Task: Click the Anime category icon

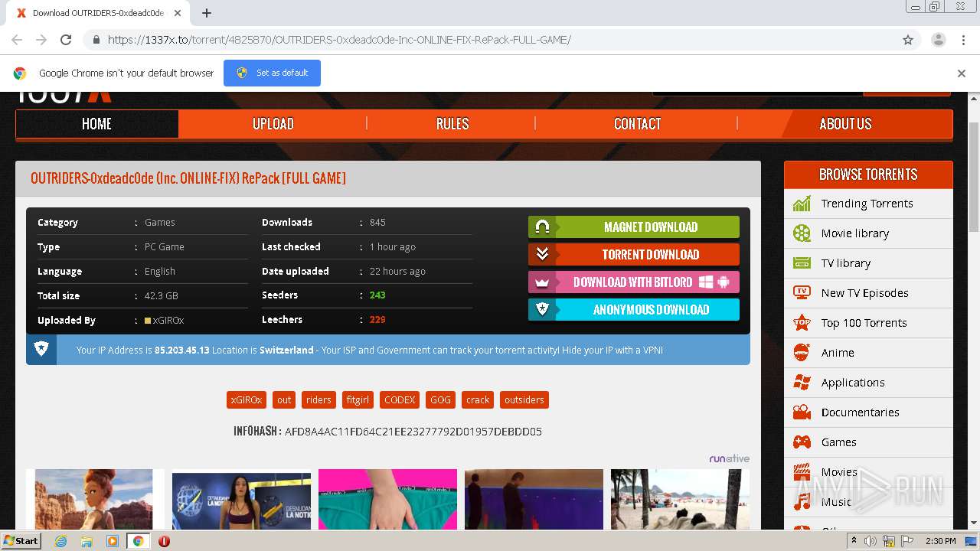Action: (x=802, y=352)
